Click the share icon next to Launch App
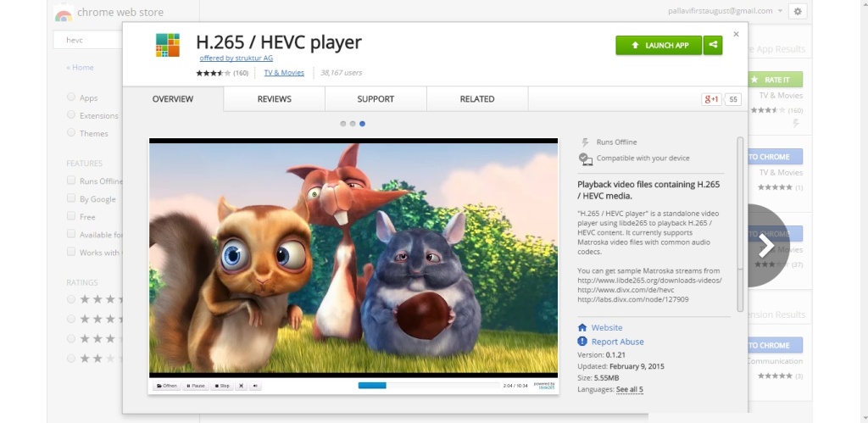This screenshot has height=423, width=868. tap(713, 46)
